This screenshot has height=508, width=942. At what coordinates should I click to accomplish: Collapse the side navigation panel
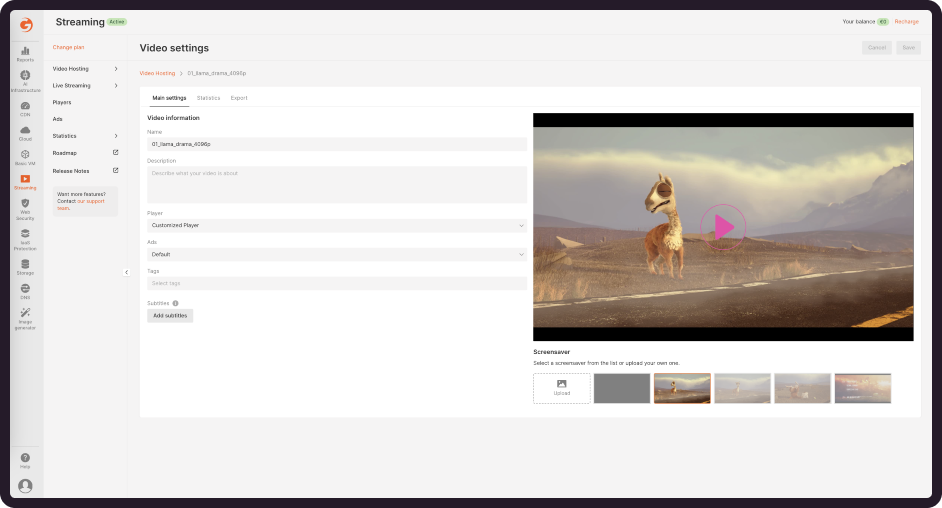coord(126,272)
